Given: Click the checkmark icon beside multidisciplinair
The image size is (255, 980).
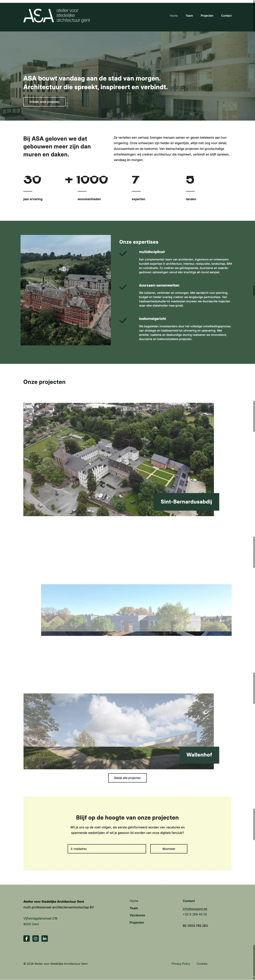Looking at the screenshot, I should (123, 254).
